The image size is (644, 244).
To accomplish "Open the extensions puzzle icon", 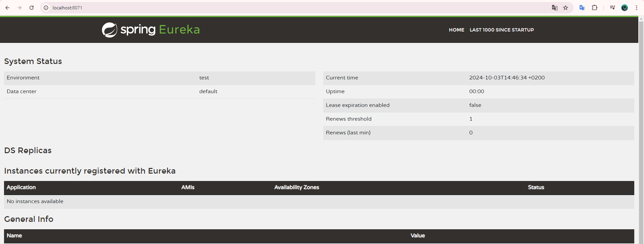I will (x=594, y=8).
